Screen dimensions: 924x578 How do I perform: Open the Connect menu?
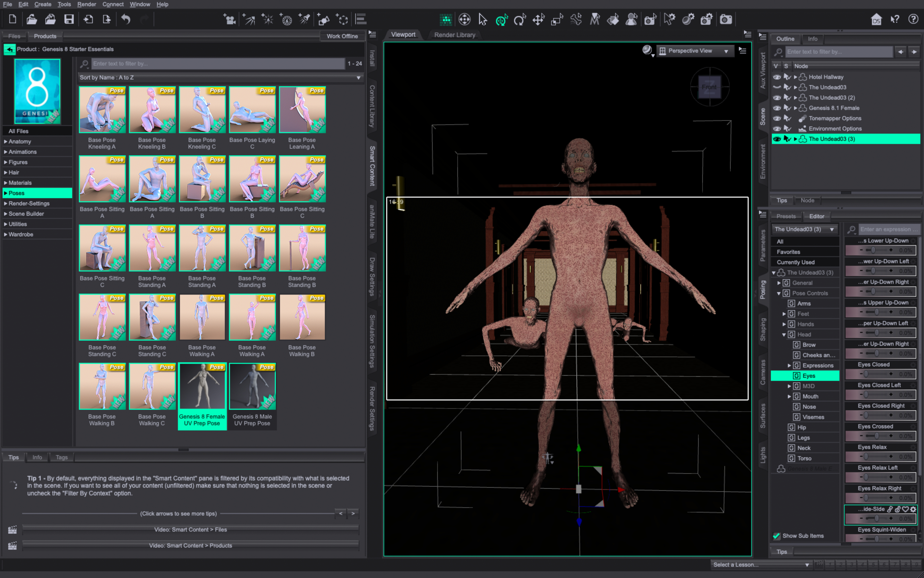pos(113,4)
